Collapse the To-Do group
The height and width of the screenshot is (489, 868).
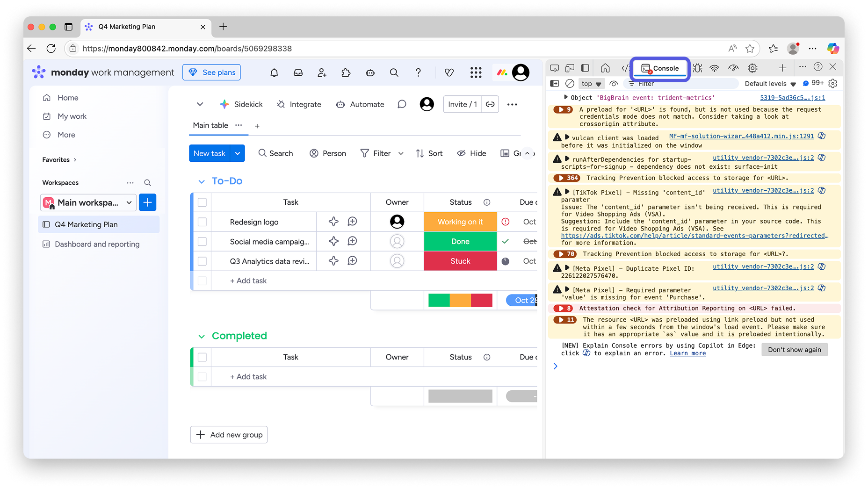coord(202,181)
